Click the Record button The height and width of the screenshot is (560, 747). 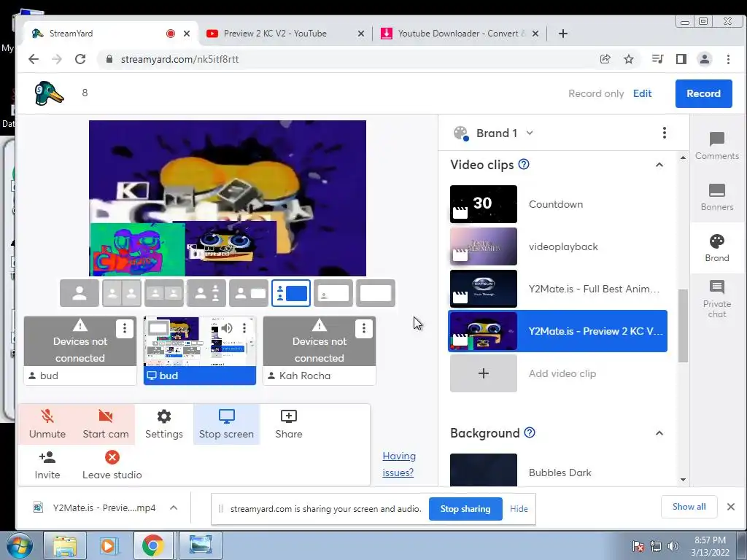coord(703,93)
